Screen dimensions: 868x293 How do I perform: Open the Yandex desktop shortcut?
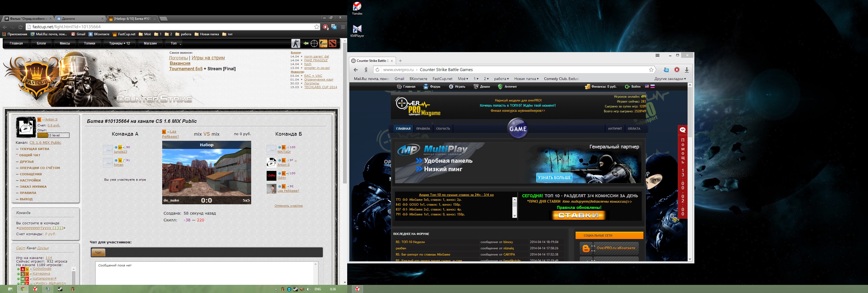coord(357,9)
